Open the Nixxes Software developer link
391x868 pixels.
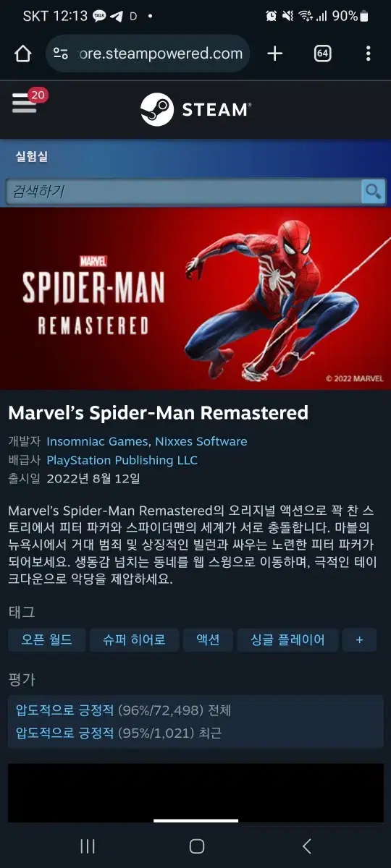(x=201, y=441)
